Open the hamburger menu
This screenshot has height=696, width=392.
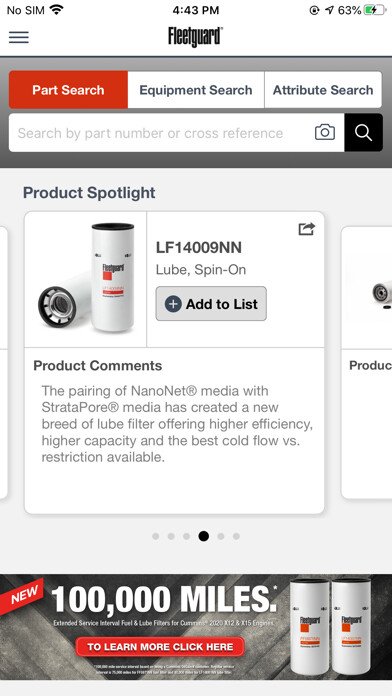click(19, 37)
